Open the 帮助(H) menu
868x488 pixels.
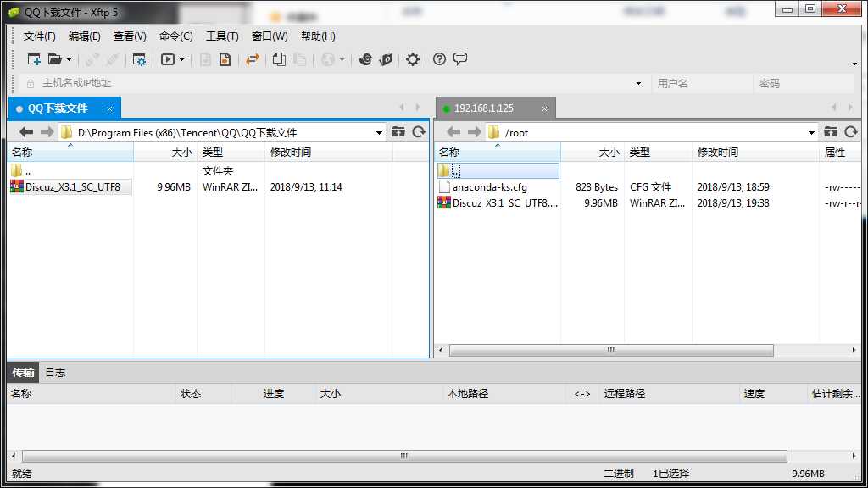(x=318, y=36)
